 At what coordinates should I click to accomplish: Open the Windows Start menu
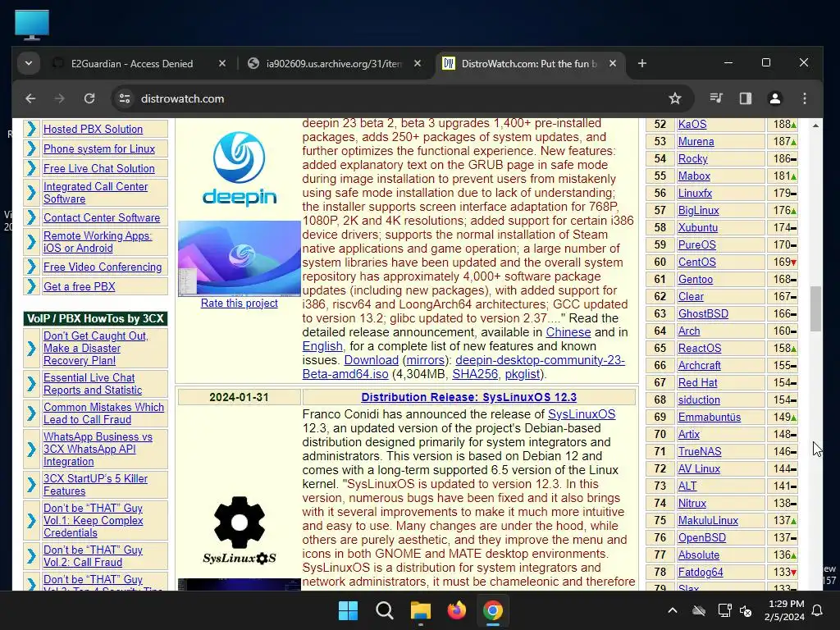click(348, 610)
